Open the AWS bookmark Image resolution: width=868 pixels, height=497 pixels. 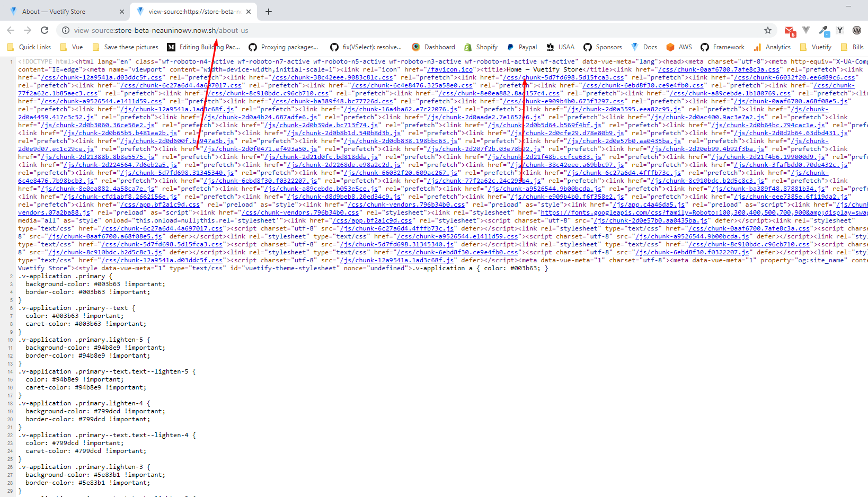pyautogui.click(x=679, y=47)
